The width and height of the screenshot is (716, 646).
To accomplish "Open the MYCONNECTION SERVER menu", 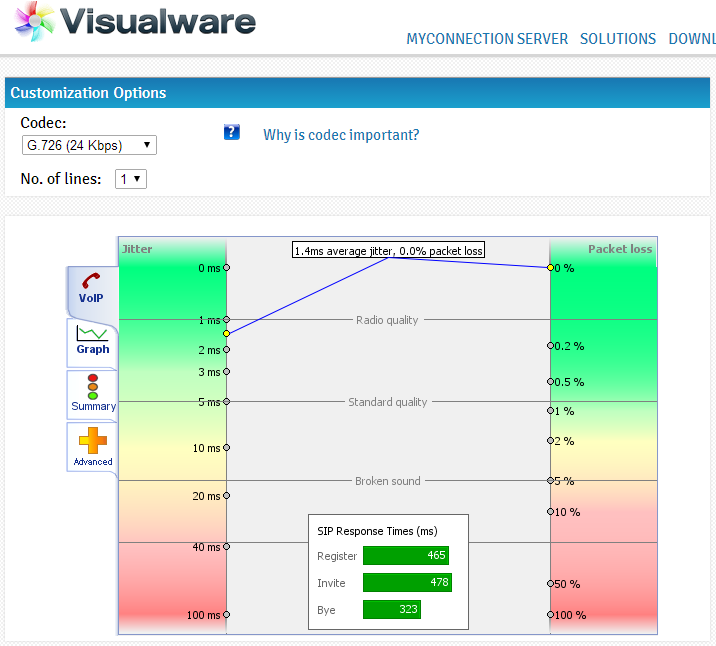I will click(x=487, y=39).
